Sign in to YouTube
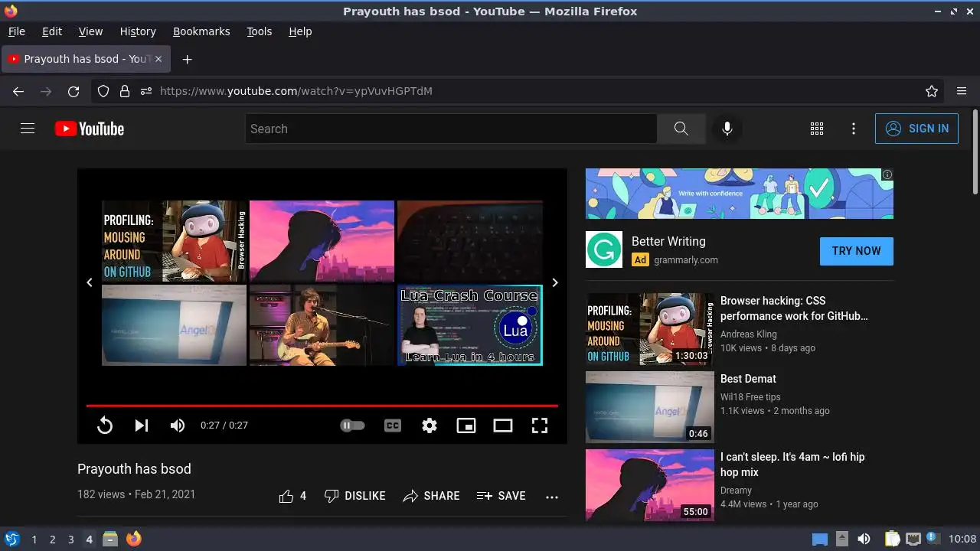980x551 pixels. pos(916,129)
